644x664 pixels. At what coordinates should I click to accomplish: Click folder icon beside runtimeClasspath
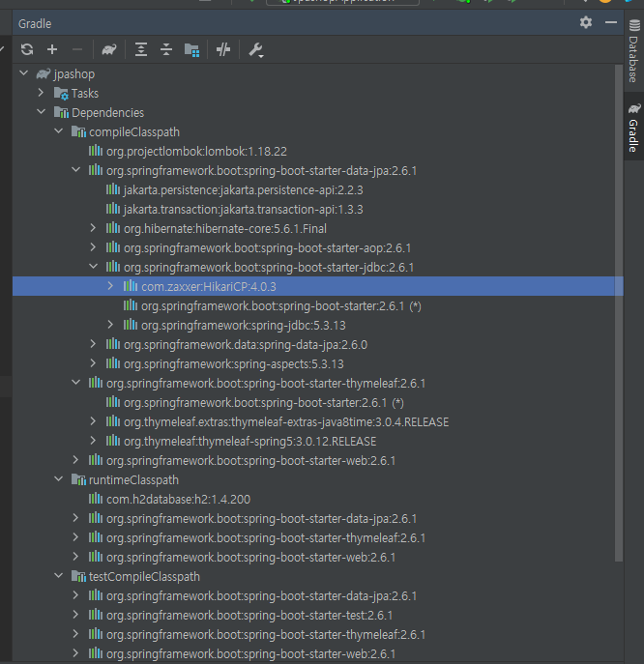tap(78, 479)
